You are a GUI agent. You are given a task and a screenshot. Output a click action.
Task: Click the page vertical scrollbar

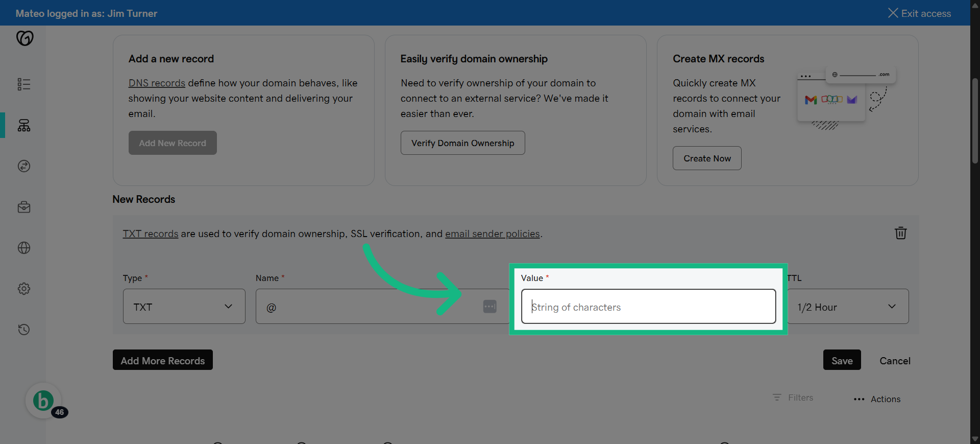[x=975, y=121]
